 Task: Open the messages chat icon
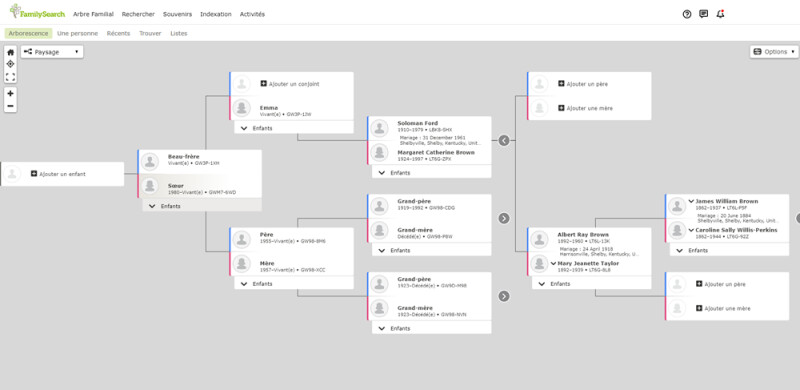coord(704,14)
